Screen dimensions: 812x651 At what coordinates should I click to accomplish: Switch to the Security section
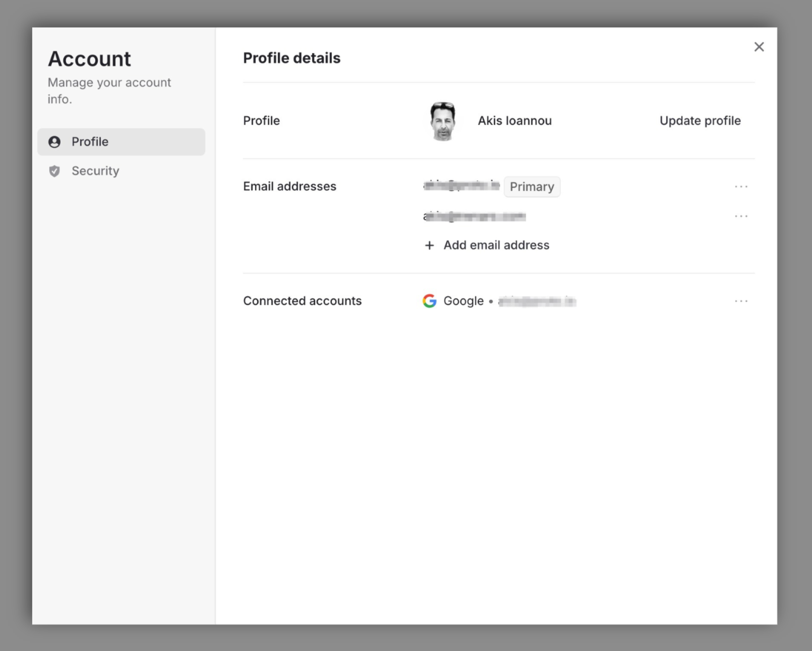(95, 171)
